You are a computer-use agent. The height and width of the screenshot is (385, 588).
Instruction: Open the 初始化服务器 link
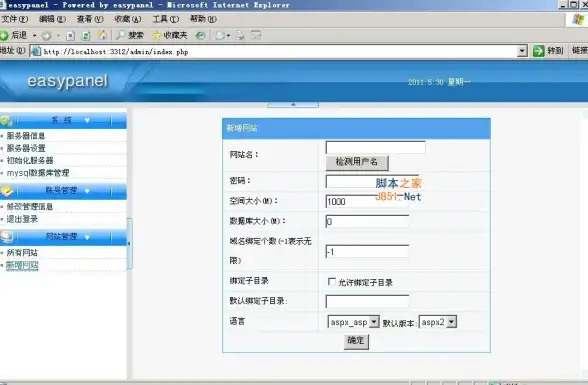(x=30, y=160)
